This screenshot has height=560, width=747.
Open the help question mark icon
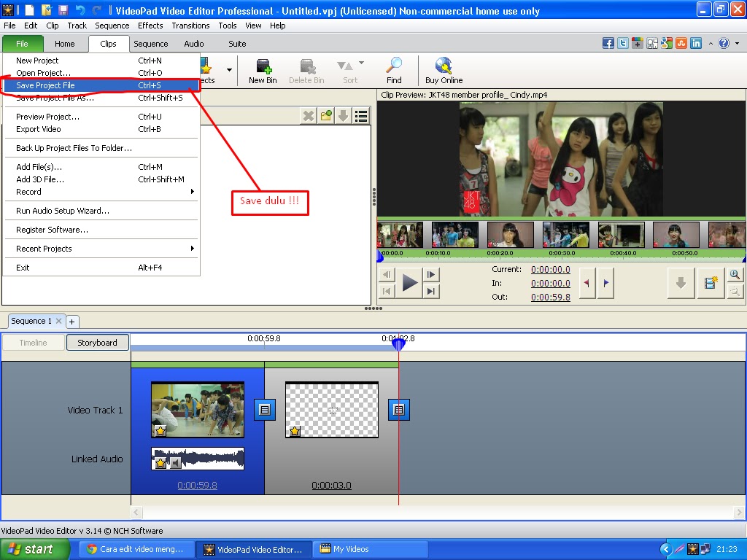[724, 43]
